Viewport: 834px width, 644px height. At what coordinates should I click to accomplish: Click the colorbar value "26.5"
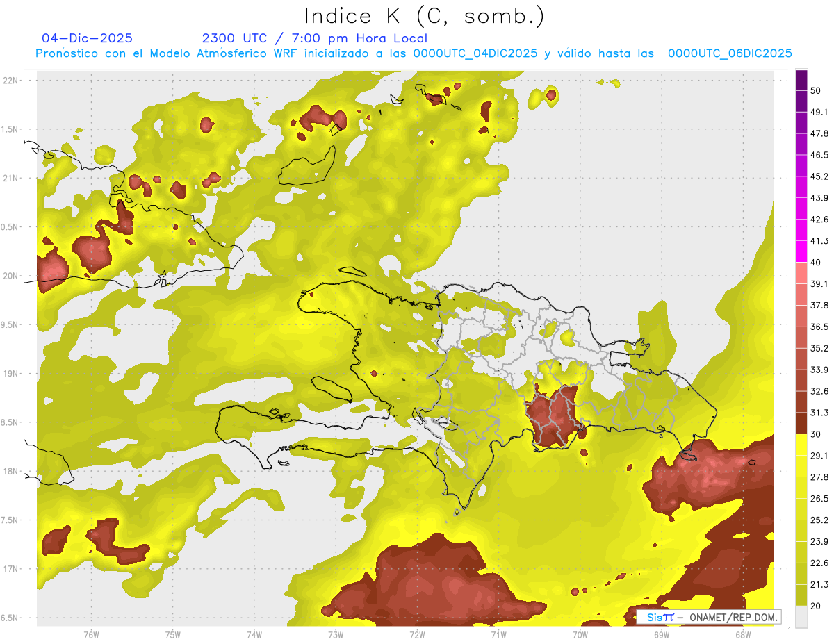point(819,499)
